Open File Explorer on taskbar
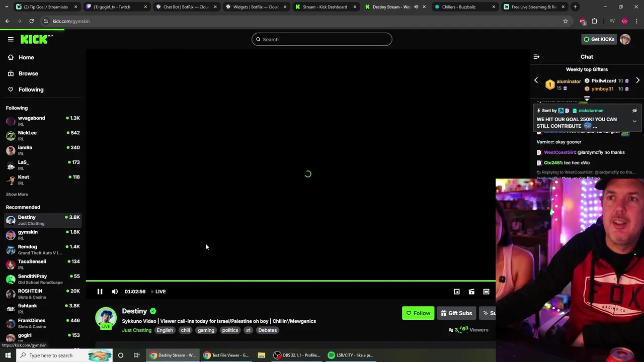 (262, 355)
